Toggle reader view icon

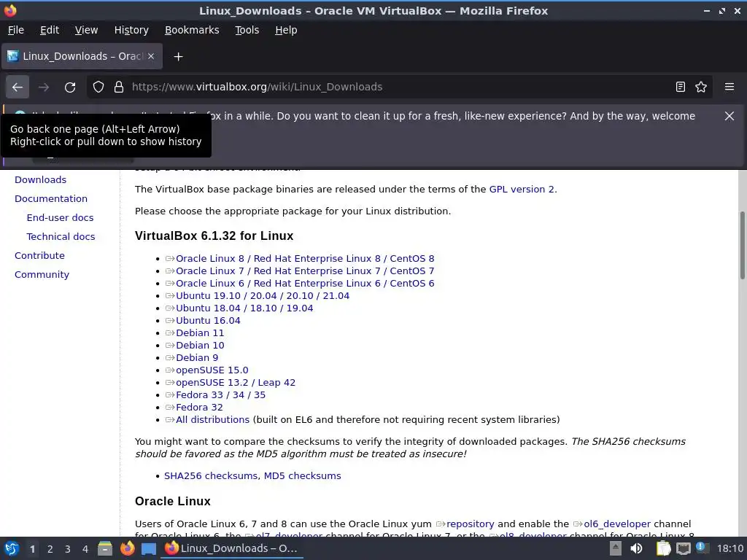pos(681,87)
